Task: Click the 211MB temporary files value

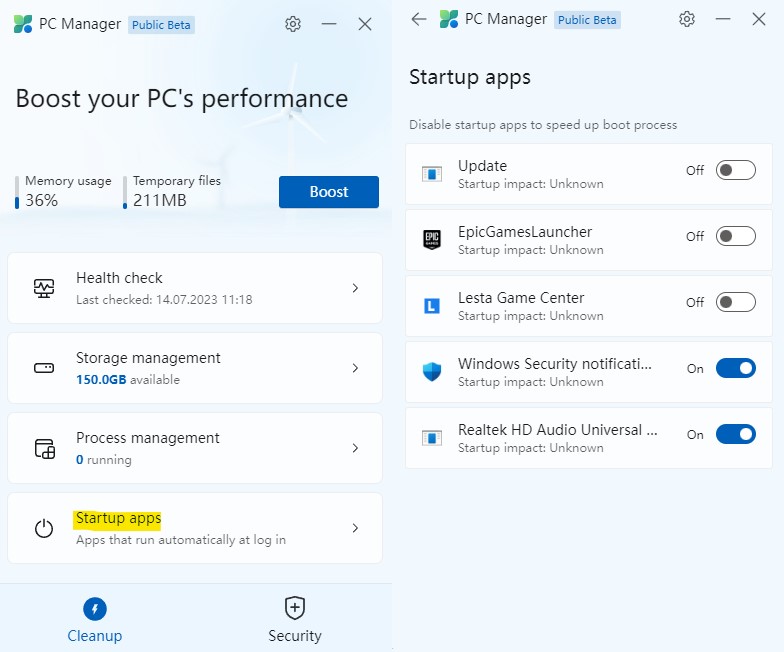Action: pos(160,200)
